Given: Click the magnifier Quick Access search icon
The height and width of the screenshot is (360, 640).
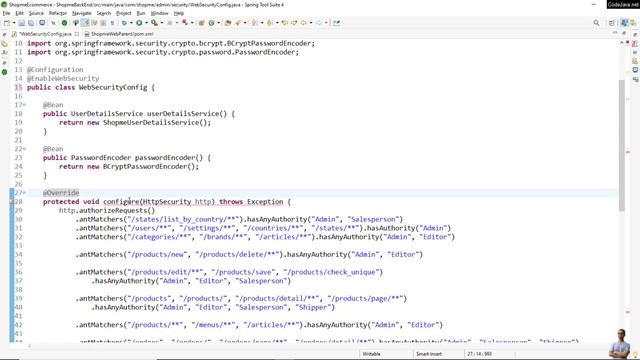Looking at the screenshot, I should (596, 23).
